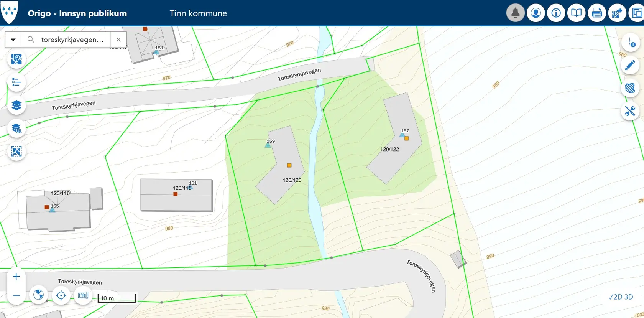
Task: Click address marker 157
Action: pyautogui.click(x=402, y=135)
